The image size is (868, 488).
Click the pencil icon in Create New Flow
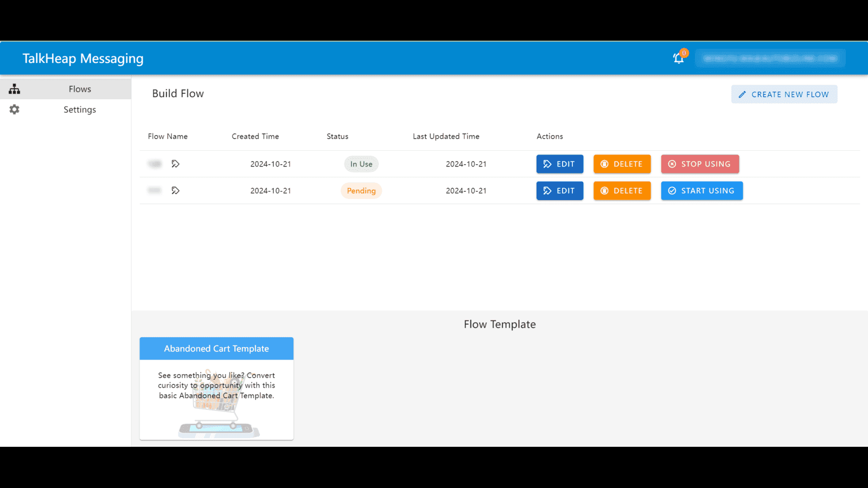(x=742, y=94)
